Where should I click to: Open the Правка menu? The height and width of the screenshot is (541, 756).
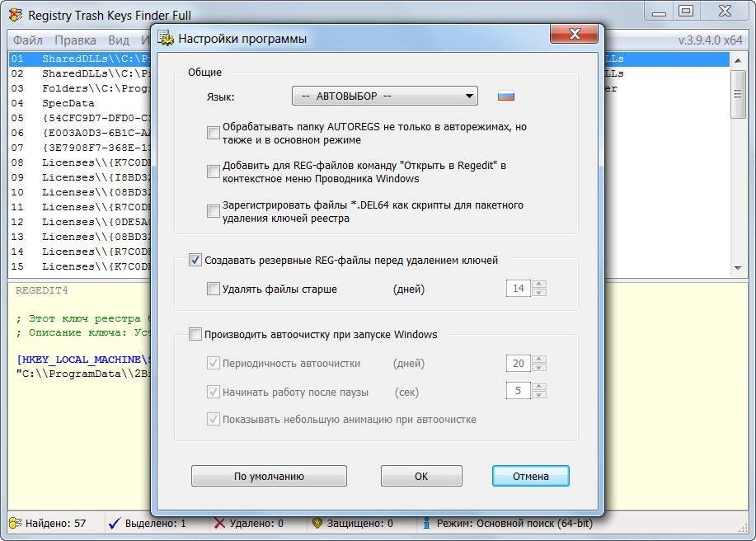(x=75, y=40)
